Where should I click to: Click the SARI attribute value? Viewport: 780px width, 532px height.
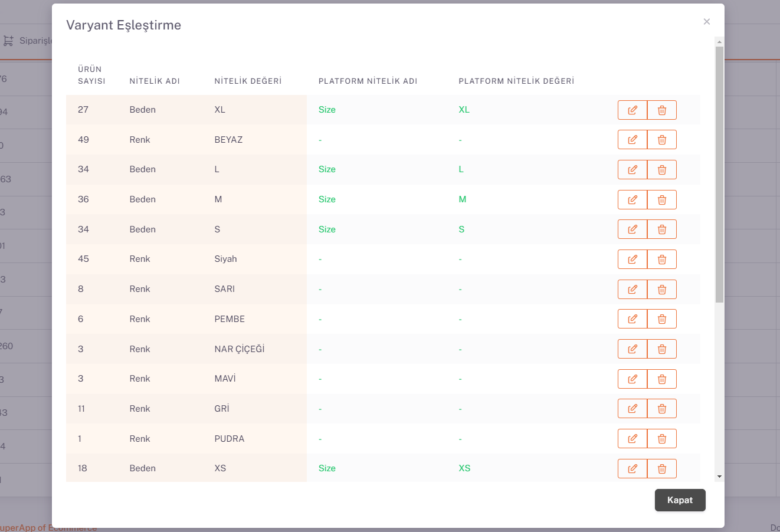pos(224,289)
